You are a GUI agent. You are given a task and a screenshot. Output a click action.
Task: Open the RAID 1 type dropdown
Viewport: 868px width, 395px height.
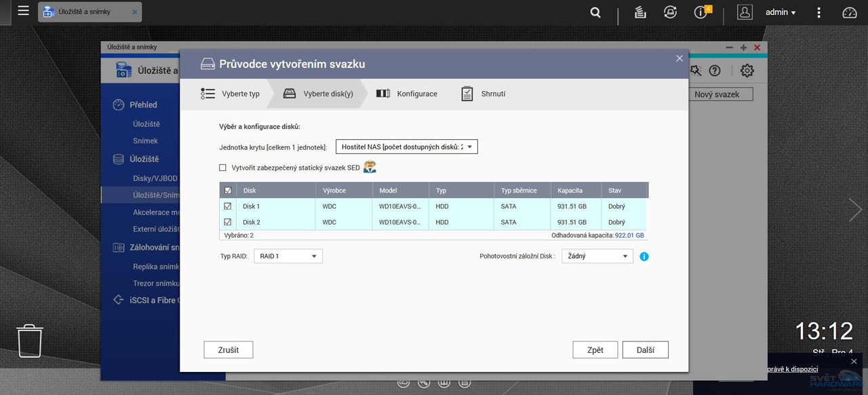point(288,256)
